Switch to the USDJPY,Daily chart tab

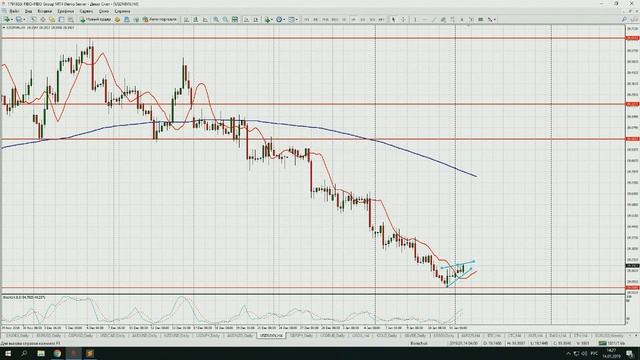[208, 336]
